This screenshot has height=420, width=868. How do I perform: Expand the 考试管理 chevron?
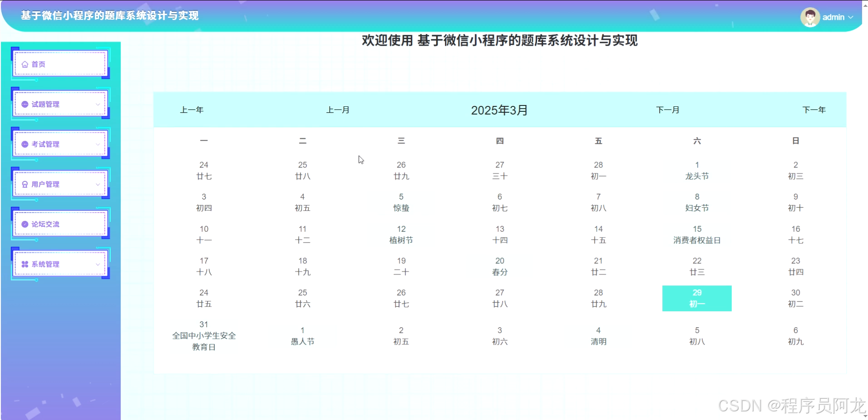pos(98,144)
